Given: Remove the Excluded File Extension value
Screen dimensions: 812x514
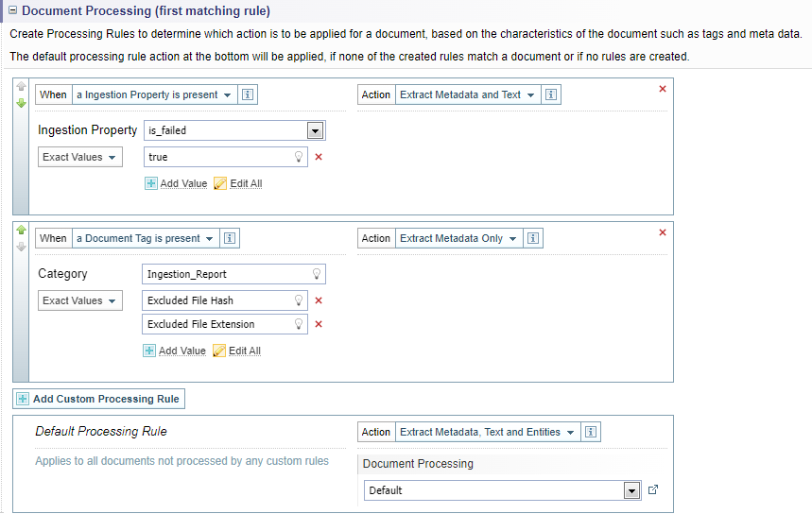Looking at the screenshot, I should point(319,324).
